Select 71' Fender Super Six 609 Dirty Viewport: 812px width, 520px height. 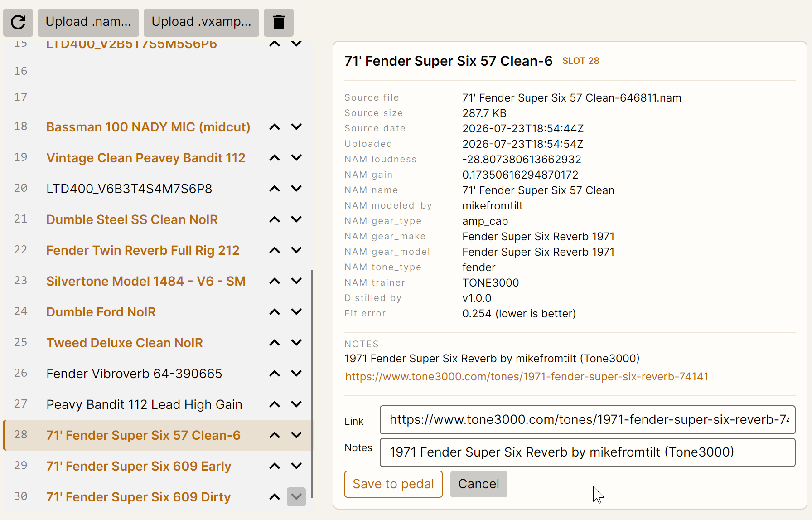point(138,497)
